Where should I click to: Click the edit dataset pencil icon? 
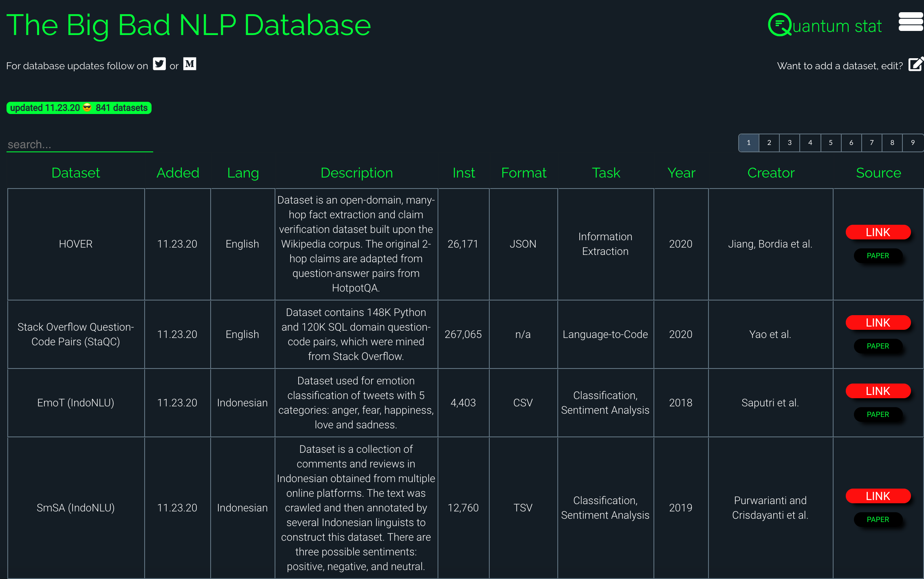click(x=915, y=65)
